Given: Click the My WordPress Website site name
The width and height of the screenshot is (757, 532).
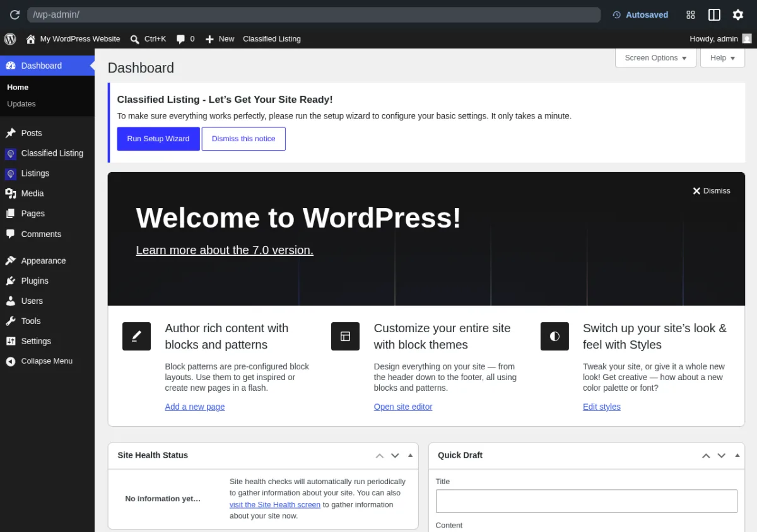Looking at the screenshot, I should click(x=80, y=39).
